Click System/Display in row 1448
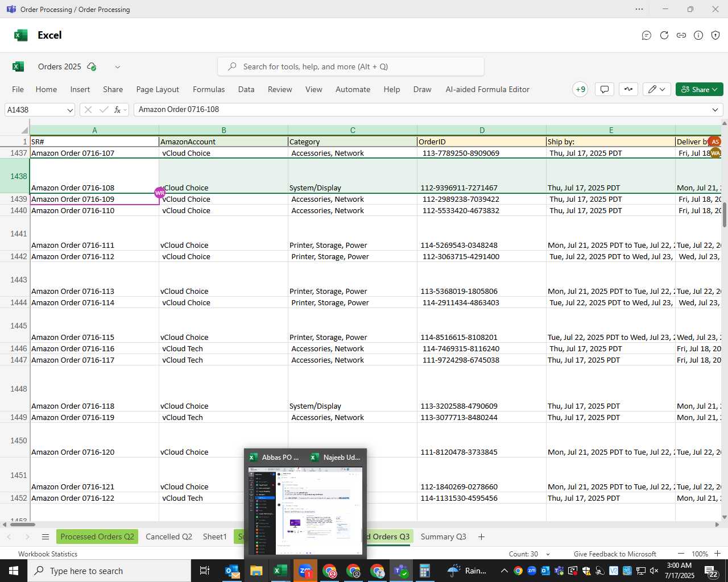 [353, 389]
